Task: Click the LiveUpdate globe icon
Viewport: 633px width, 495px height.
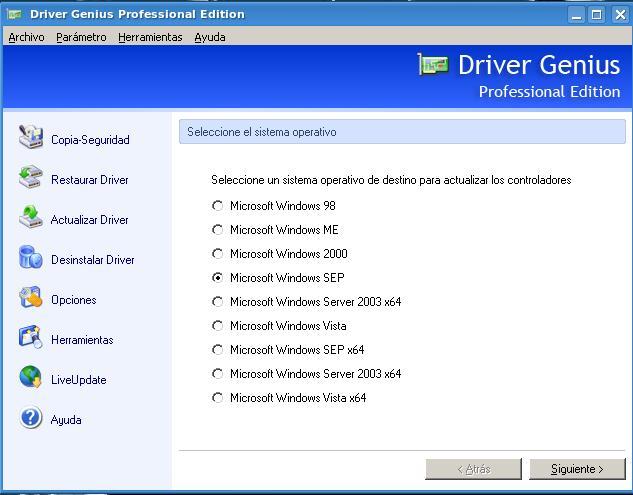Action: point(31,377)
